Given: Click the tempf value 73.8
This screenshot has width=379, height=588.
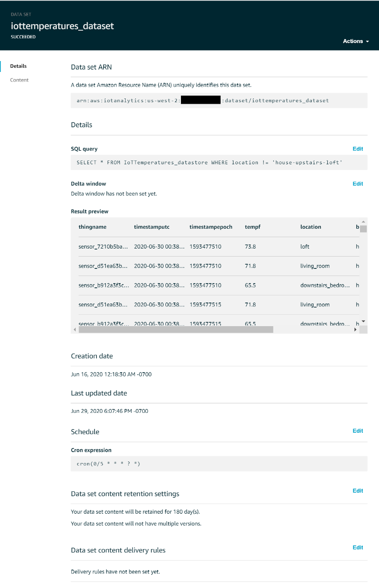Looking at the screenshot, I should coord(250,247).
